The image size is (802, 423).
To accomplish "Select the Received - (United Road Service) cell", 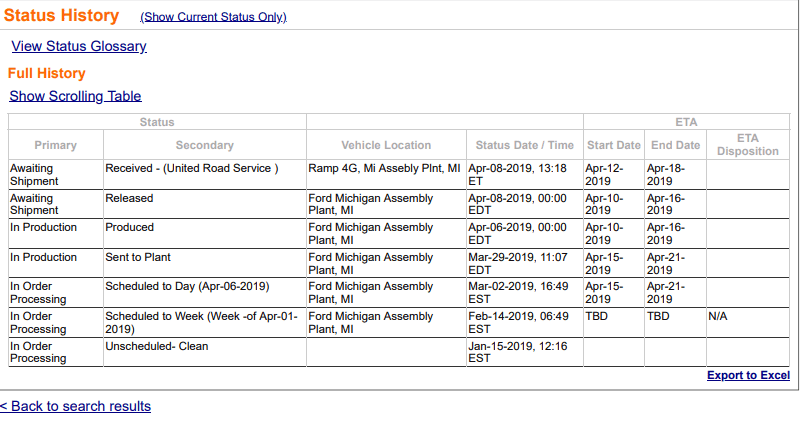I will pyautogui.click(x=205, y=174).
